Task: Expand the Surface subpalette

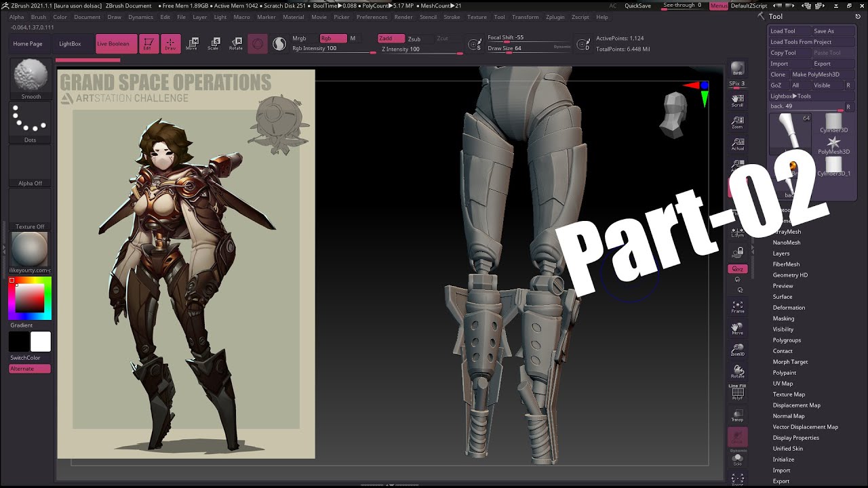Action: [783, 297]
